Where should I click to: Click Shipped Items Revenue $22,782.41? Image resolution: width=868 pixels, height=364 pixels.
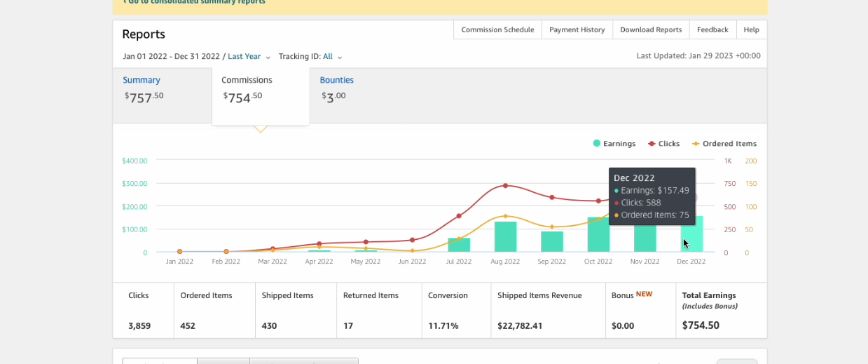pyautogui.click(x=521, y=326)
